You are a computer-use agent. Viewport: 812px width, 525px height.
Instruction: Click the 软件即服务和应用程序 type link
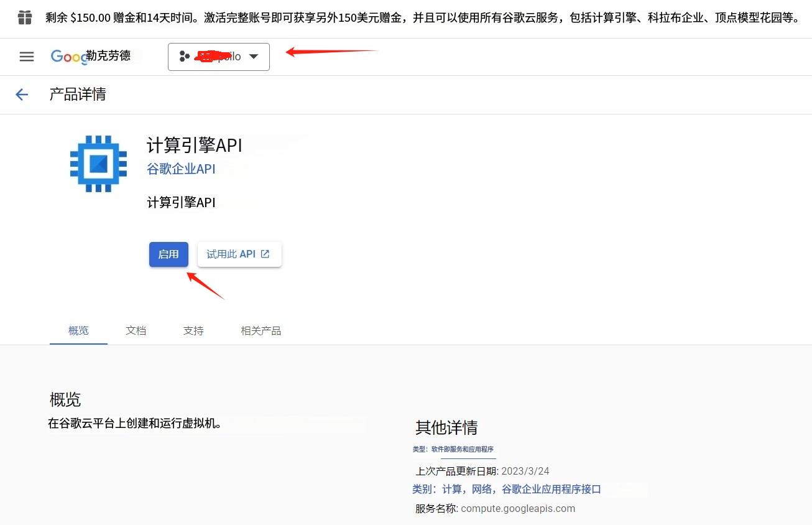(x=463, y=449)
